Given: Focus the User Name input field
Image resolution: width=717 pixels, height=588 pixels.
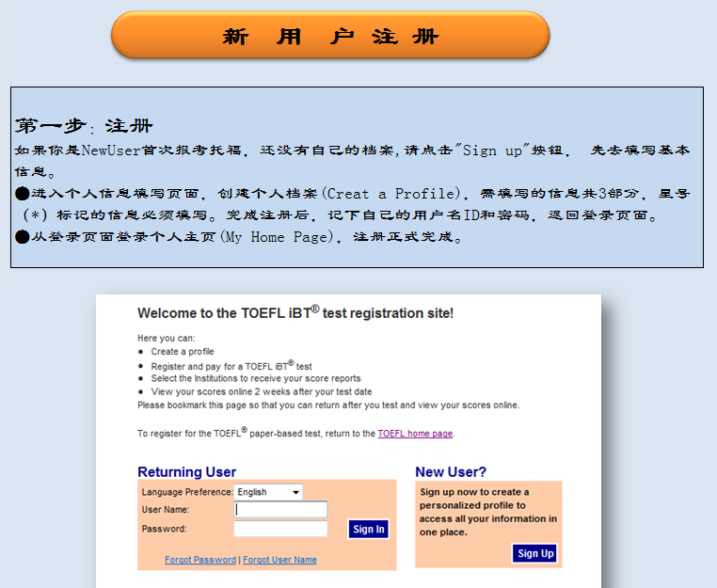Looking at the screenshot, I should point(280,510).
